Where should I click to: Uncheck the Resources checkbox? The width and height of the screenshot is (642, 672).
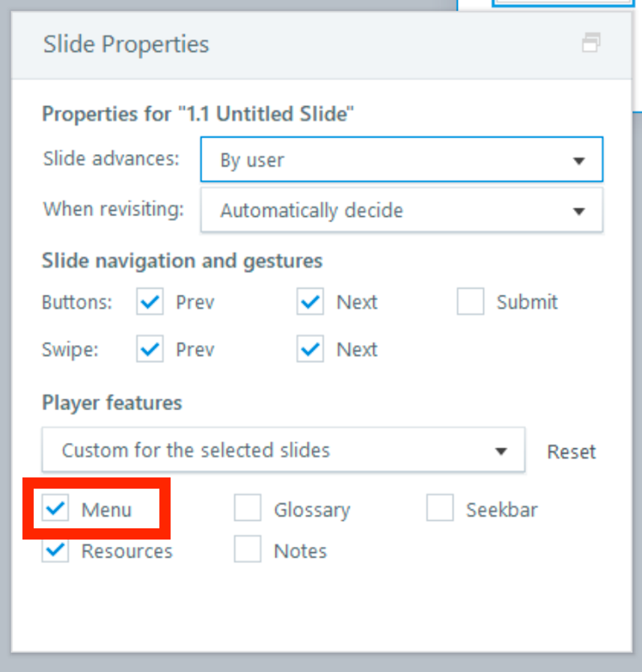55,551
